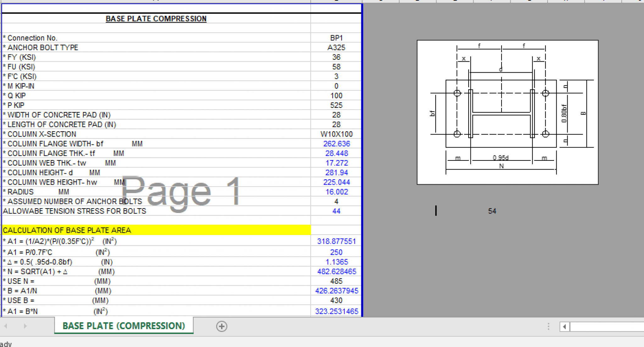The image size is (644, 347).
Task: Select anchor bolt type value A325
Action: pos(336,48)
